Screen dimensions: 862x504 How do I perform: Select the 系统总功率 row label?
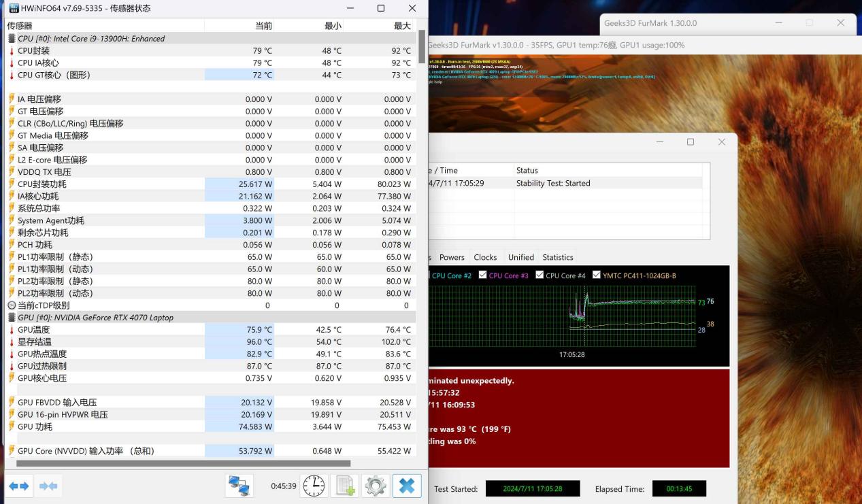pos(39,209)
